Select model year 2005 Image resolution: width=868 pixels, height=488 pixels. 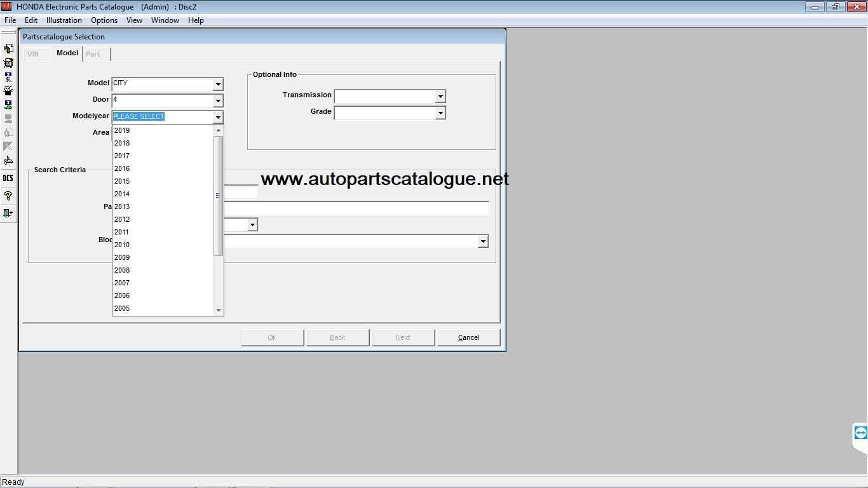point(163,308)
